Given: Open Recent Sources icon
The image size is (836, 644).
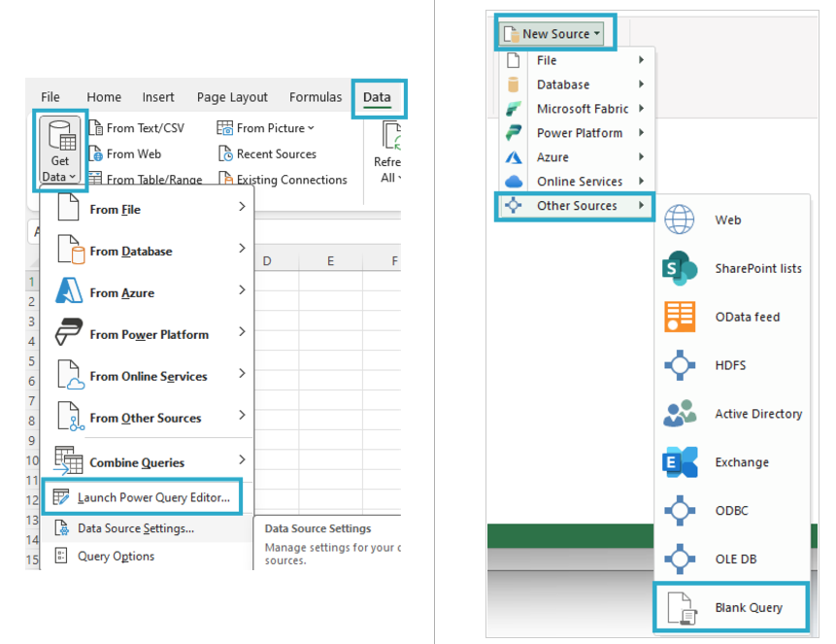Looking at the screenshot, I should click(x=225, y=153).
